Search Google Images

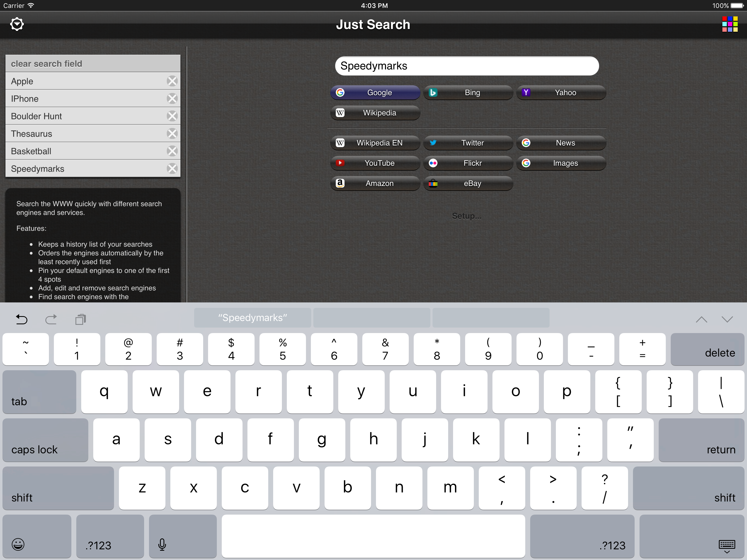coord(561,163)
